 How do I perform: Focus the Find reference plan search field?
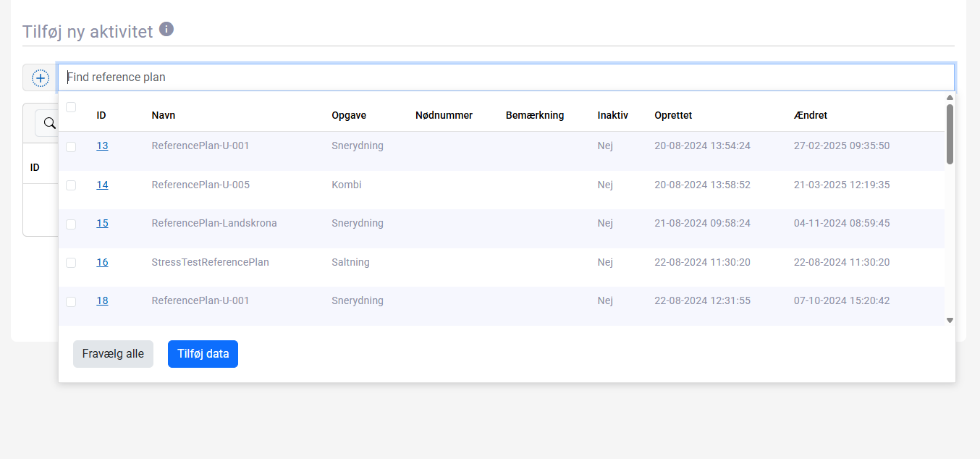506,77
